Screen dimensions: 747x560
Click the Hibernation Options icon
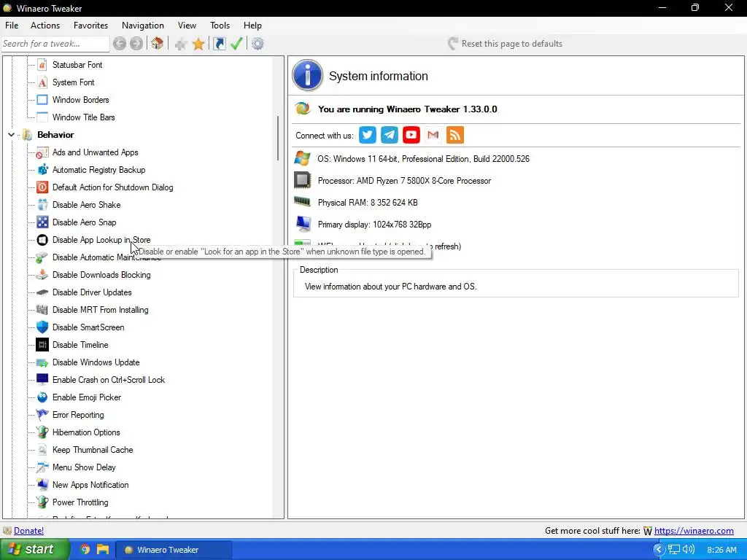(x=42, y=432)
